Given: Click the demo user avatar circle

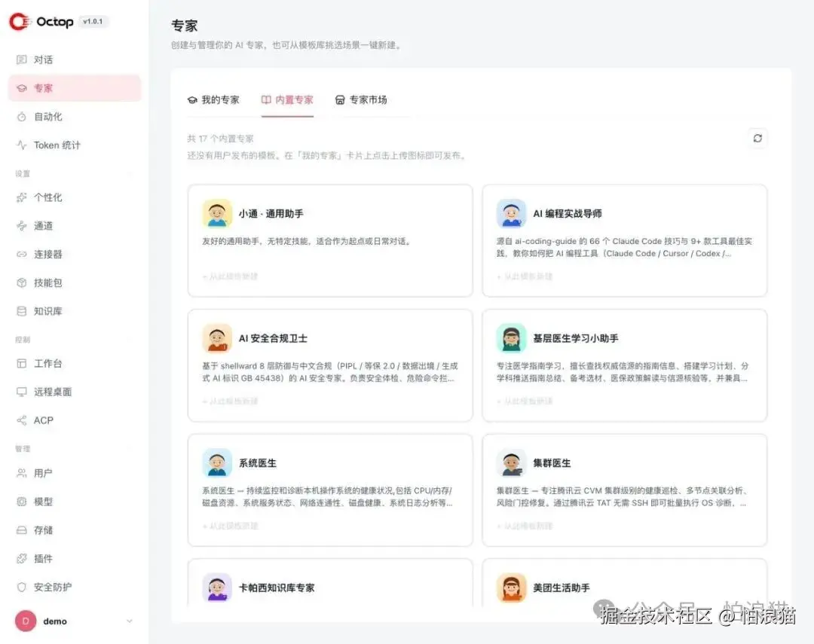Looking at the screenshot, I should [26, 621].
